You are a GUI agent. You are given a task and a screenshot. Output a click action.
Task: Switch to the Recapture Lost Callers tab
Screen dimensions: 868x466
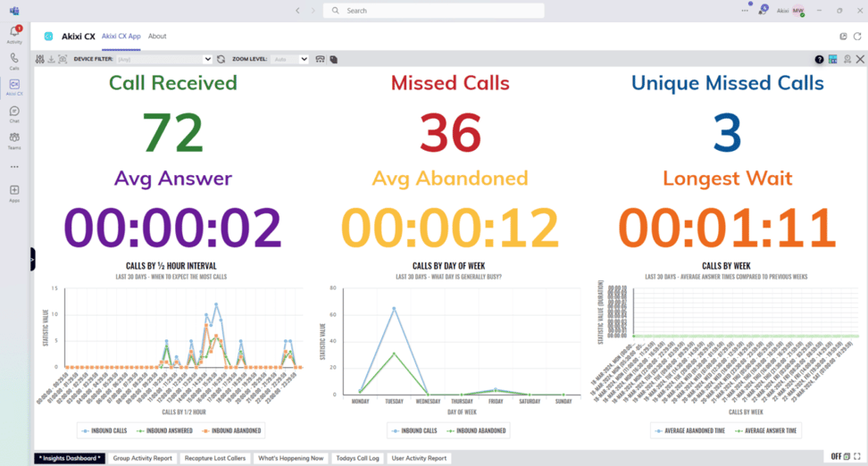click(x=214, y=458)
